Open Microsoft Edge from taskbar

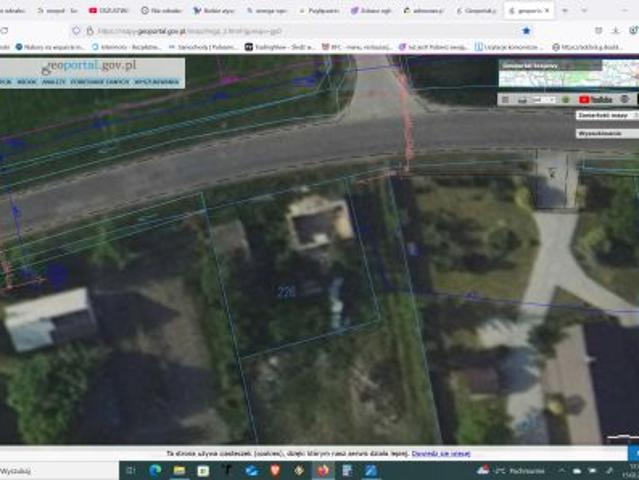155,471
